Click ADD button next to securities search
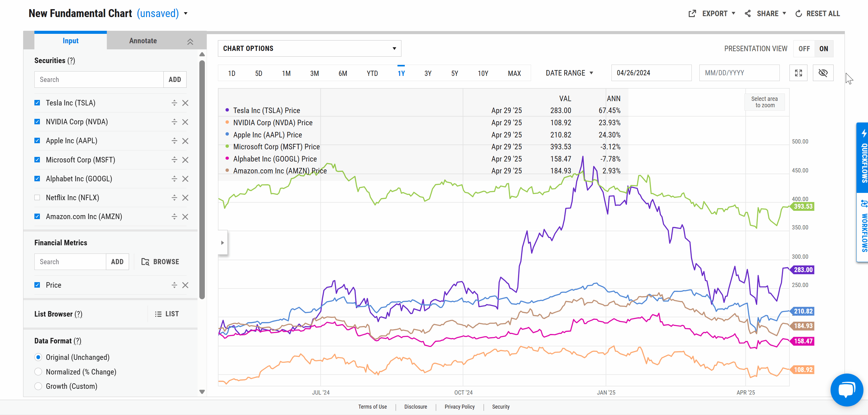This screenshot has width=868, height=415. click(175, 80)
